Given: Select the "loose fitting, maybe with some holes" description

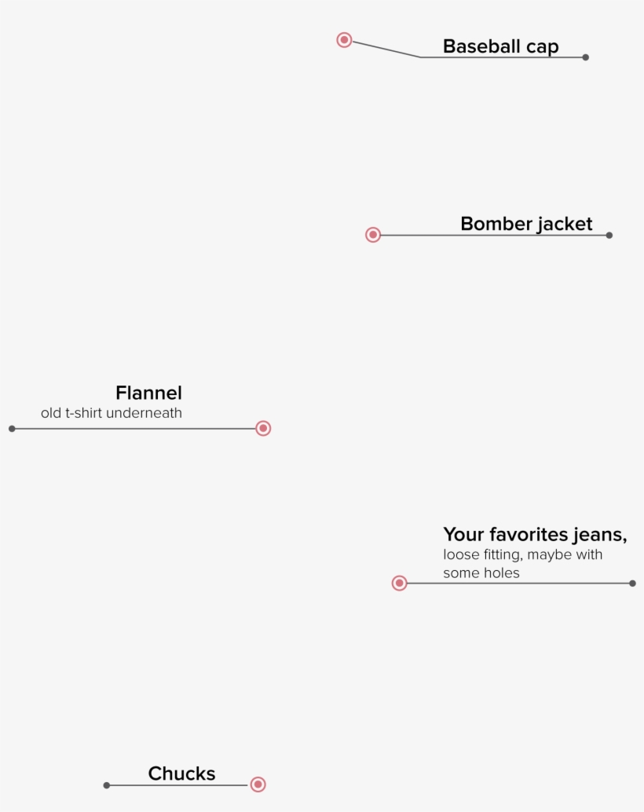Looking at the screenshot, I should coord(522,564).
